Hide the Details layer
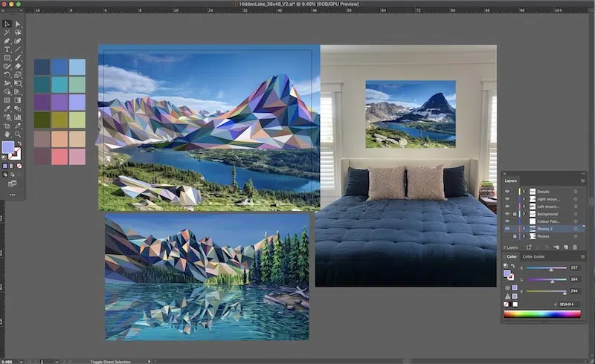Screen dimensions: 595x364 pos(507,192)
